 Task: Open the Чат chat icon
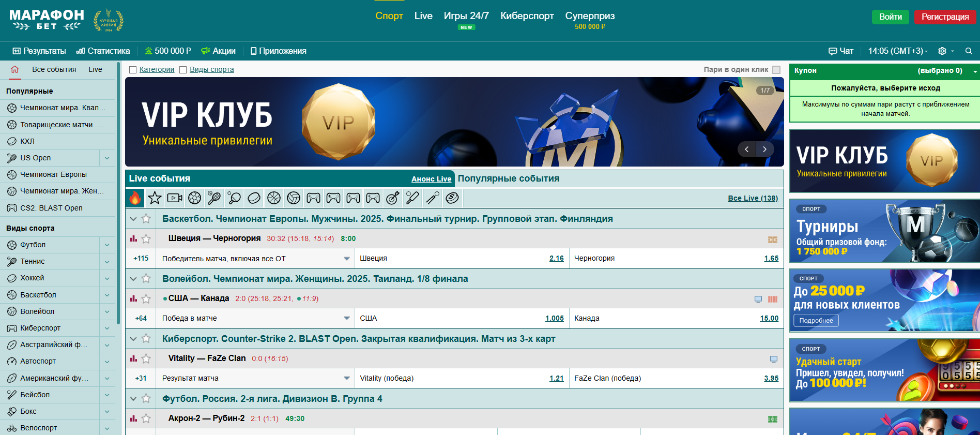832,51
